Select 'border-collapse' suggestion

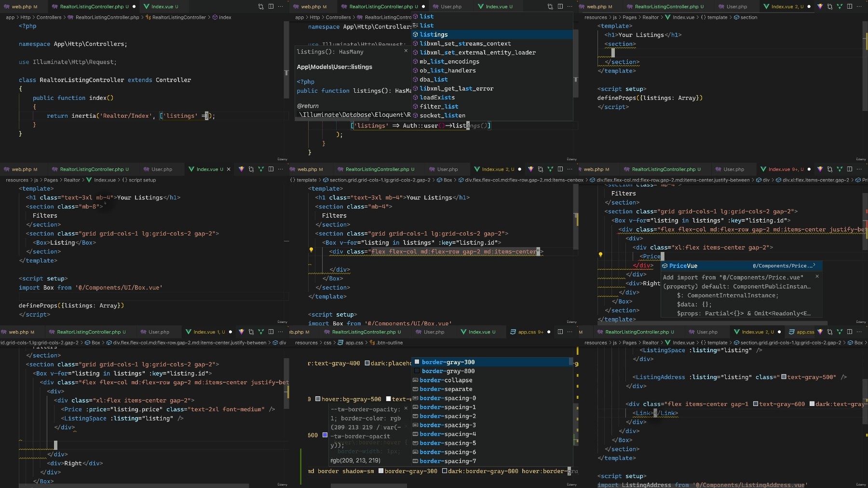[492, 380]
